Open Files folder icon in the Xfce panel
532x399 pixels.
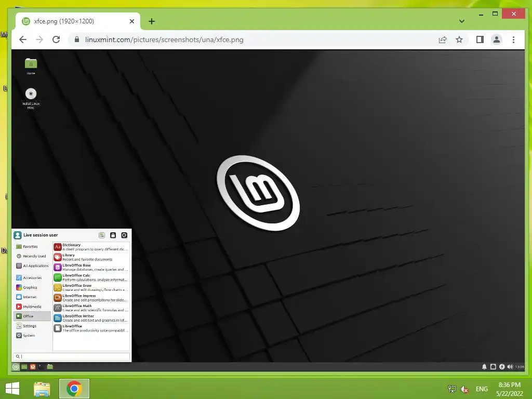pos(50,366)
